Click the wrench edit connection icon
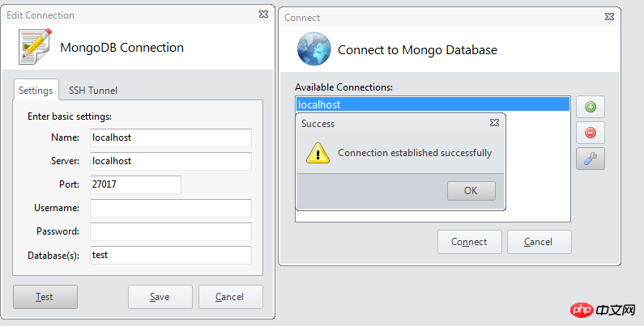This screenshot has width=644, height=326. point(590,159)
